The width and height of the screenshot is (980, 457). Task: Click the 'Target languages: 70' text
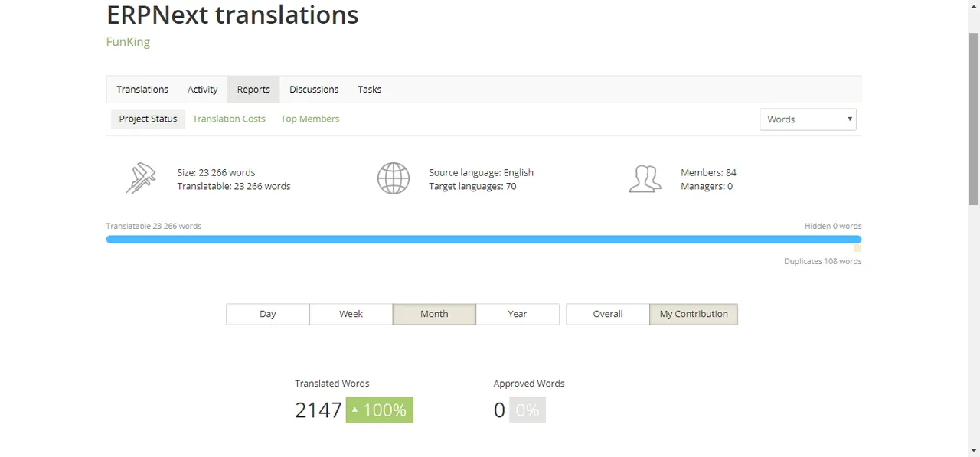(472, 186)
